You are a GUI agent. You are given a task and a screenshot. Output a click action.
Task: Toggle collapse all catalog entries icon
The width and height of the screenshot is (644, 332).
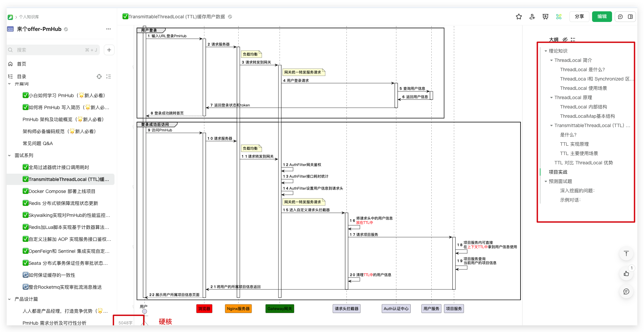[108, 77]
